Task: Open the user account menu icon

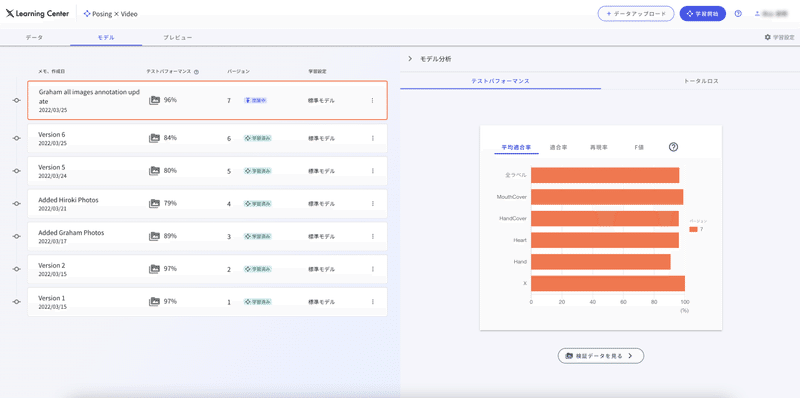Action: (758, 14)
